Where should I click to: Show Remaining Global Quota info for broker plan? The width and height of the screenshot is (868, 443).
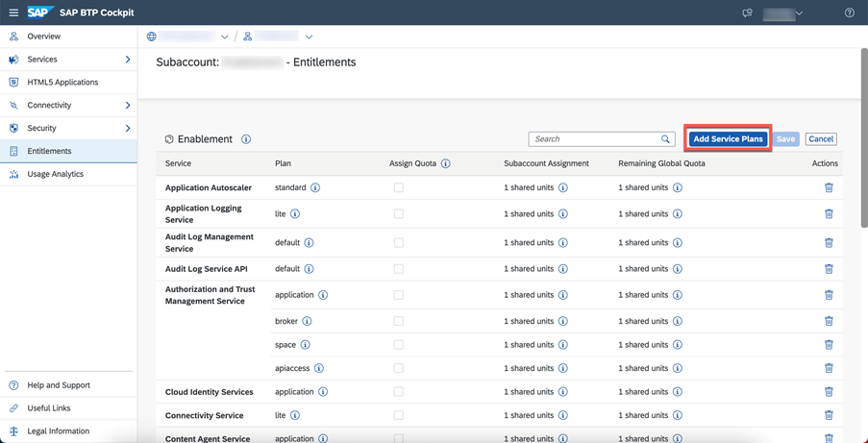tap(678, 321)
